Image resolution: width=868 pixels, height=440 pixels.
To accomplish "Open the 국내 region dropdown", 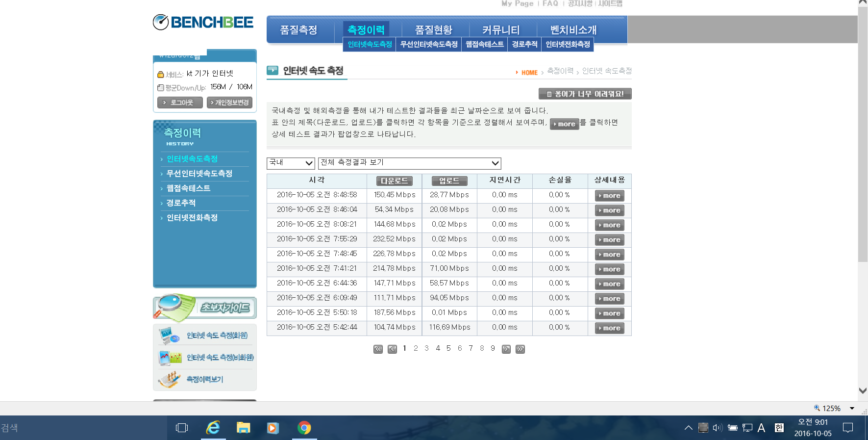I will (291, 163).
